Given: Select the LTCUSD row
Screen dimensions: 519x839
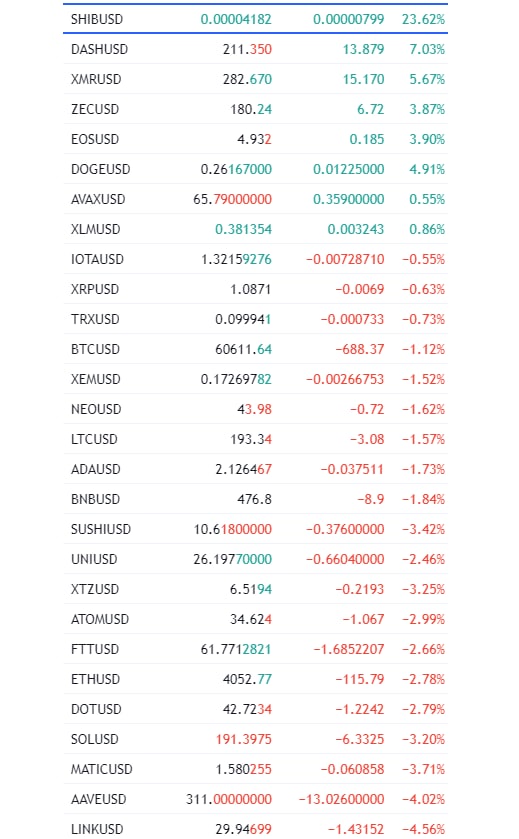Looking at the screenshot, I should [x=255, y=438].
